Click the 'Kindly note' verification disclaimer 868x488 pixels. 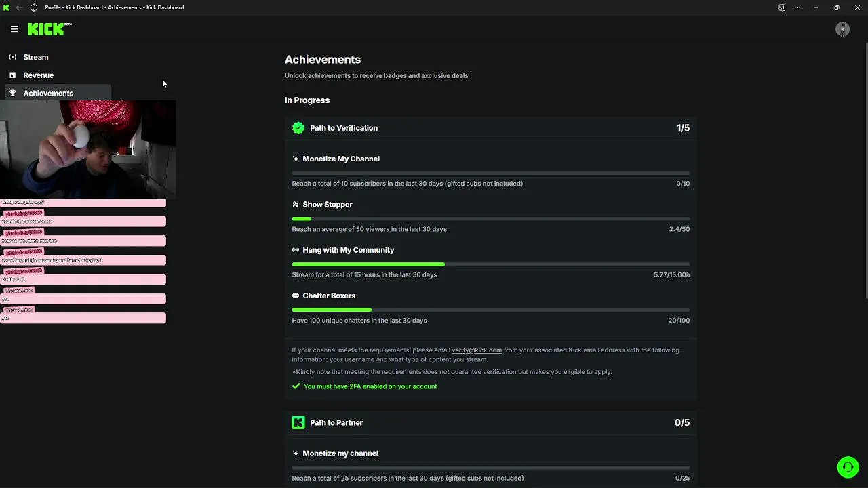tap(452, 372)
